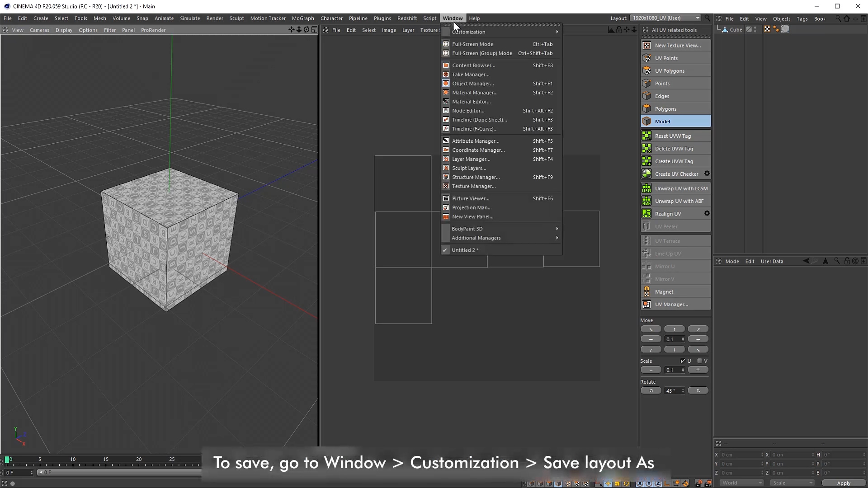Select the UV Points mode icon
The width and height of the screenshot is (868, 488).
pyautogui.click(x=646, y=58)
